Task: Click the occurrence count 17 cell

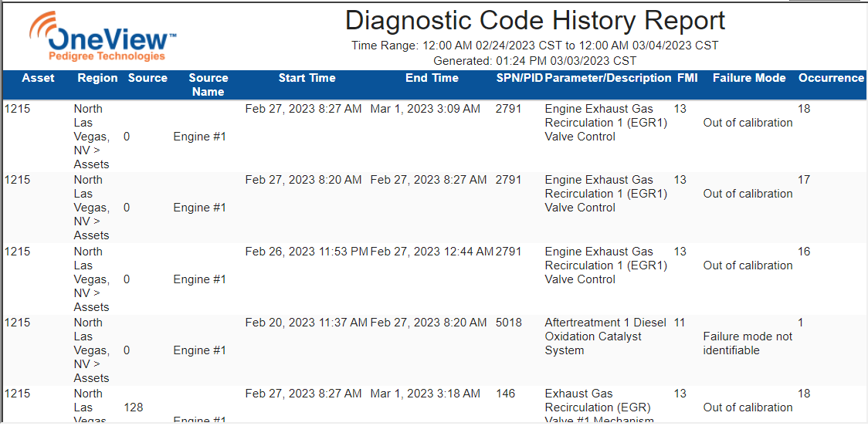Action: (804, 180)
